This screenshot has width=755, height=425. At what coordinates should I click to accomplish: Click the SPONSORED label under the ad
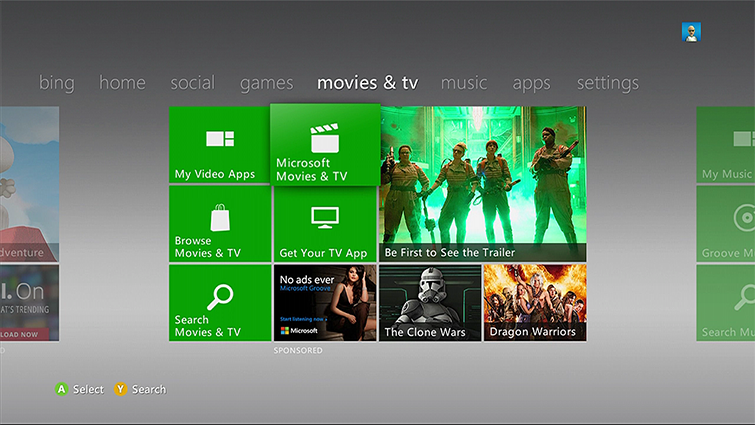click(298, 350)
